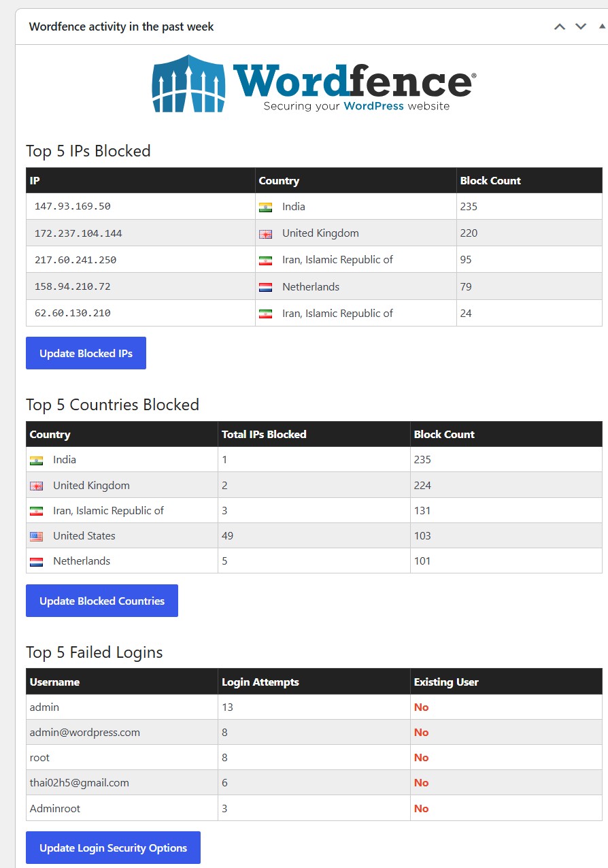Click the Wordfence activity in the past week title
The image size is (608, 868).
121,27
